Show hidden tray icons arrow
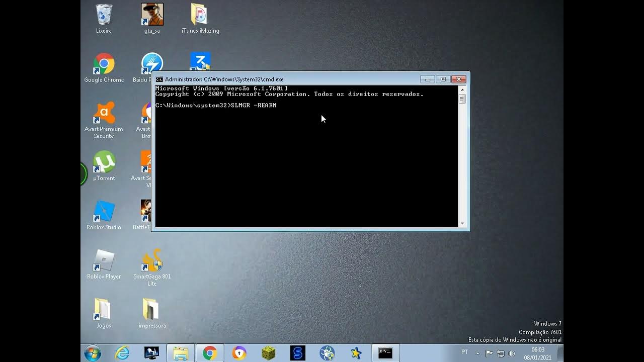 coord(477,353)
